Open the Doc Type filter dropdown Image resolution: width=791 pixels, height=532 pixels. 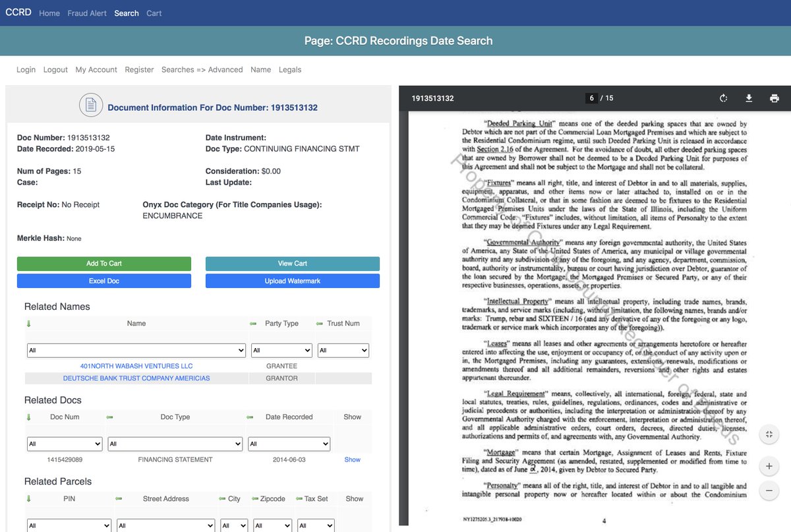175,444
